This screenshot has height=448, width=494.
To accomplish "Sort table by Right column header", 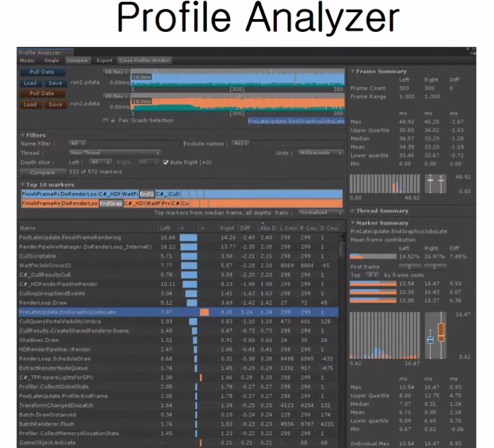I will pos(227,228).
